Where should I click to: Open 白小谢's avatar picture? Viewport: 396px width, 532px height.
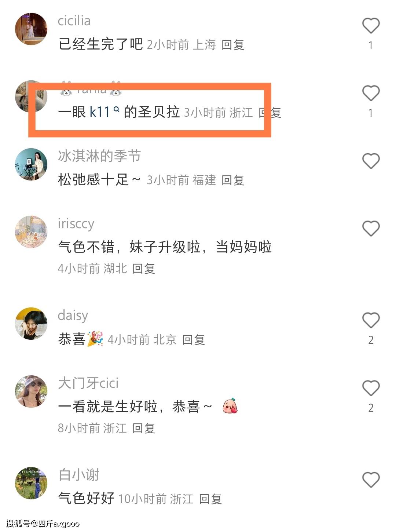[x=31, y=483]
